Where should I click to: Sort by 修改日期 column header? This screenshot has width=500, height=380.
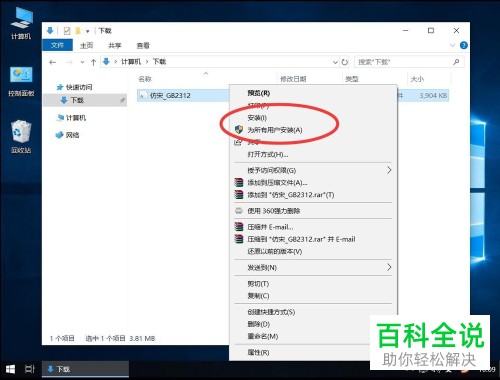pyautogui.click(x=293, y=79)
